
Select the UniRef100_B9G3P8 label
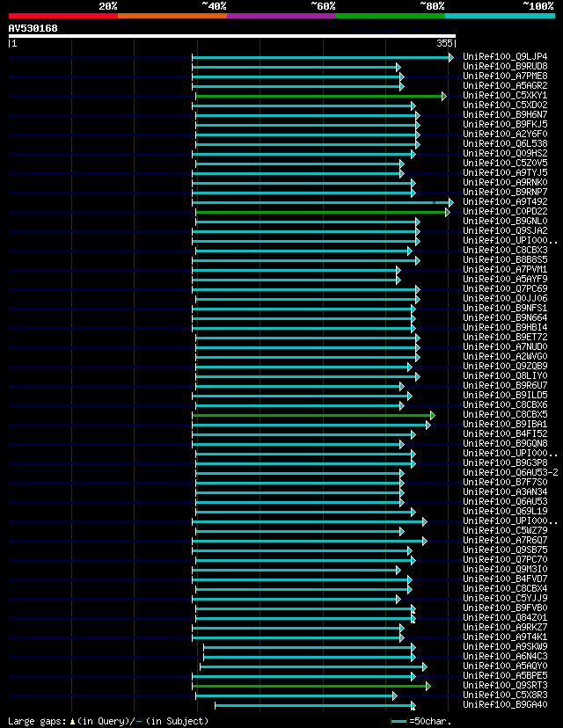505,462
